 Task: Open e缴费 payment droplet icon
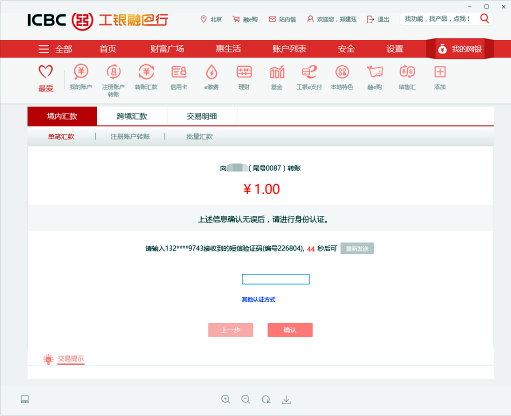tap(211, 72)
